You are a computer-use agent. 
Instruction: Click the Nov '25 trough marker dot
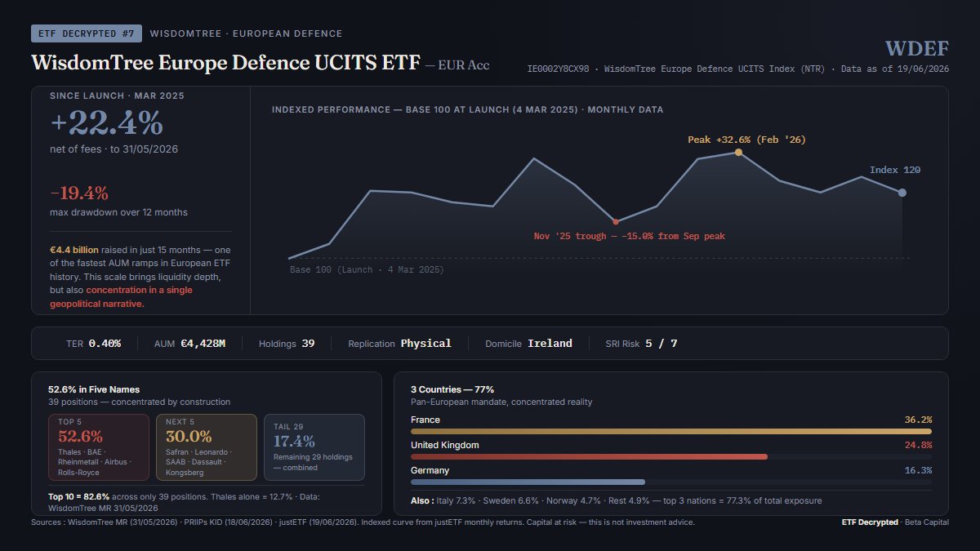[x=616, y=221]
